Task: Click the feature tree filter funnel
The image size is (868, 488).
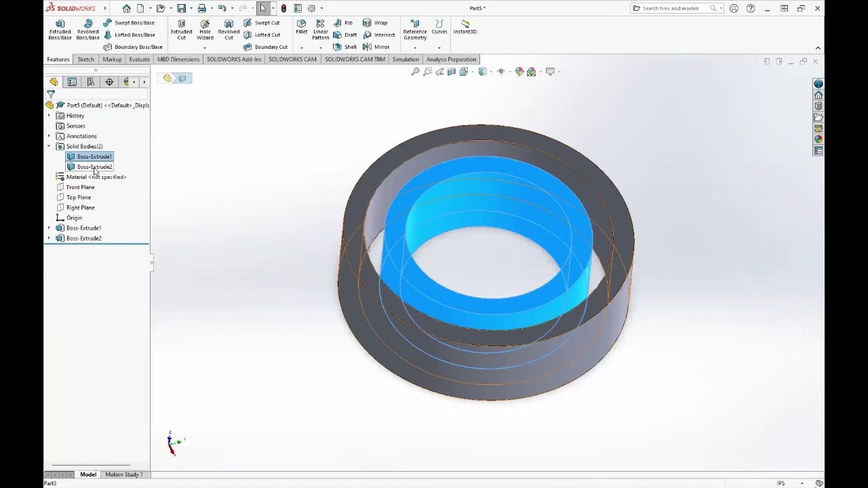Action: tap(51, 95)
